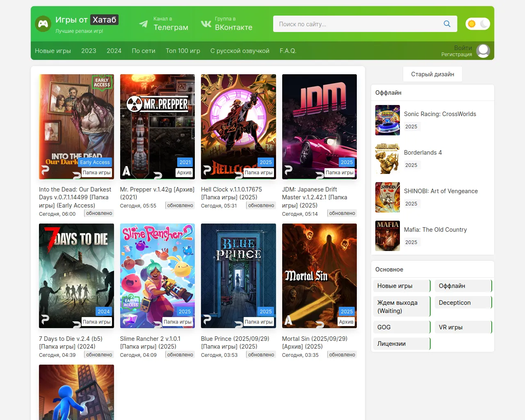This screenshot has height=420, width=525.
Task: Open the "Ждем выхода (Waiting)" category
Action: 402,307
